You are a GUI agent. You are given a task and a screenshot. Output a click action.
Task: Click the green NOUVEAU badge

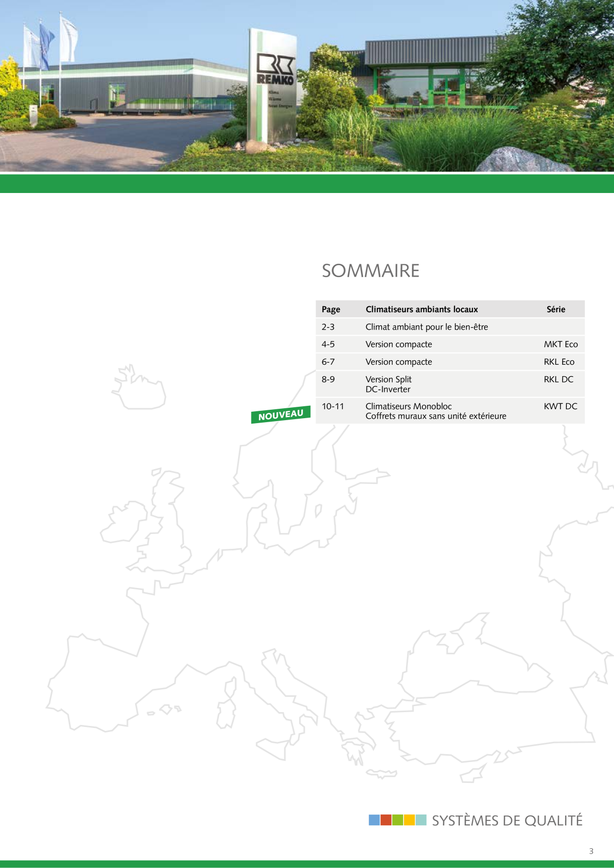click(281, 415)
